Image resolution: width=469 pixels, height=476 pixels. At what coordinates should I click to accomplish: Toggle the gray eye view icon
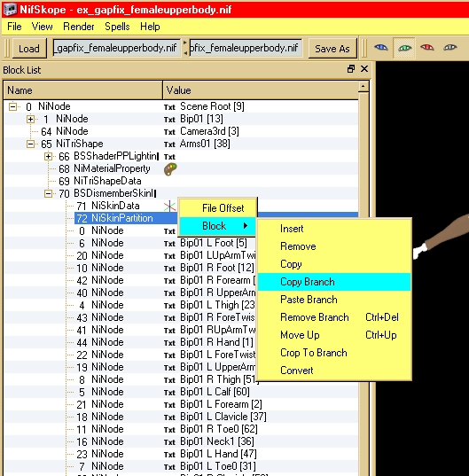(x=449, y=48)
